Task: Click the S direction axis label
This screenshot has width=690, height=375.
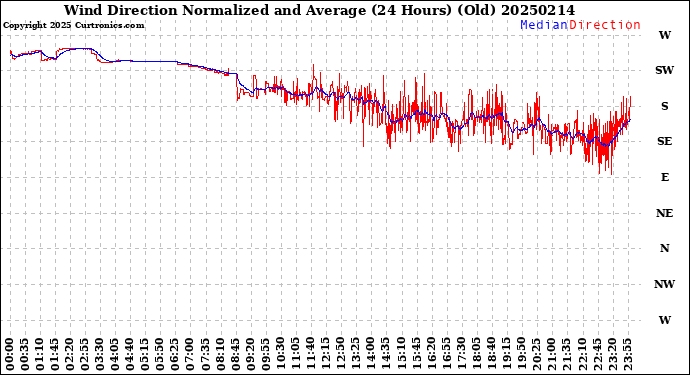Action: coord(664,106)
